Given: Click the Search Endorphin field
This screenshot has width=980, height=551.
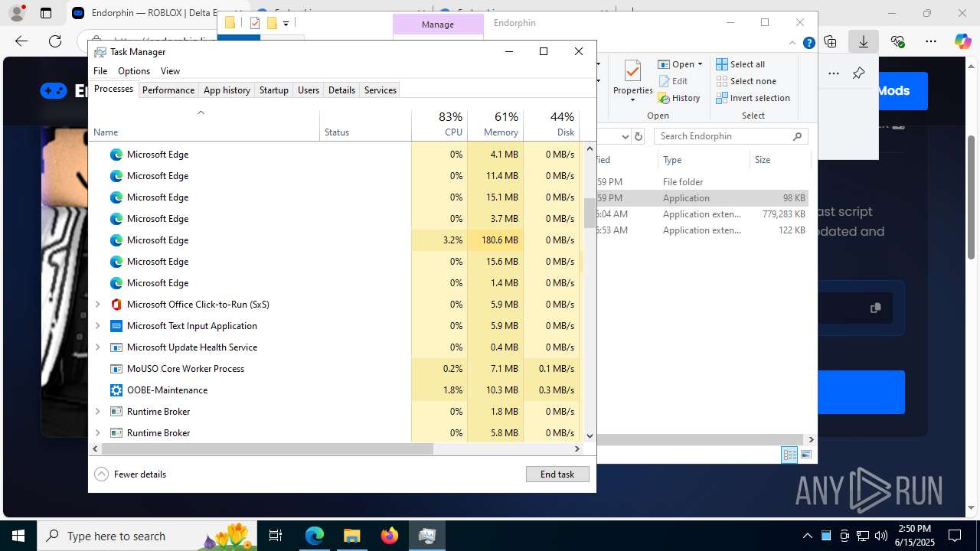Looking at the screenshot, I should [x=731, y=136].
